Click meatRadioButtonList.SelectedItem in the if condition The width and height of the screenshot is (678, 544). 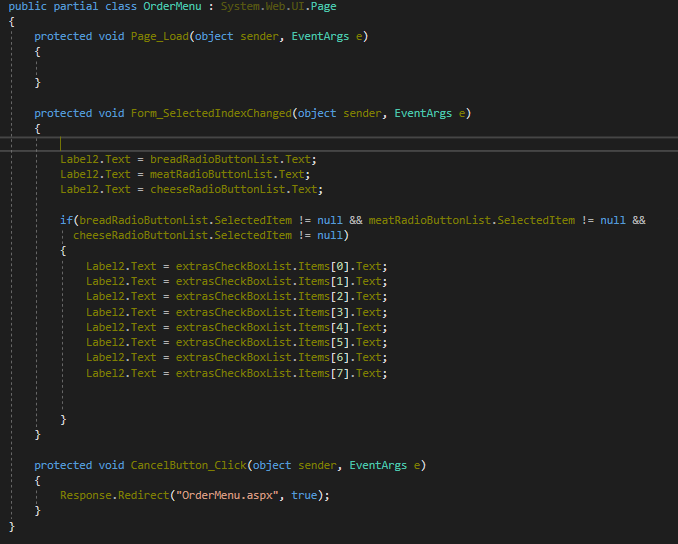pyautogui.click(x=472, y=220)
